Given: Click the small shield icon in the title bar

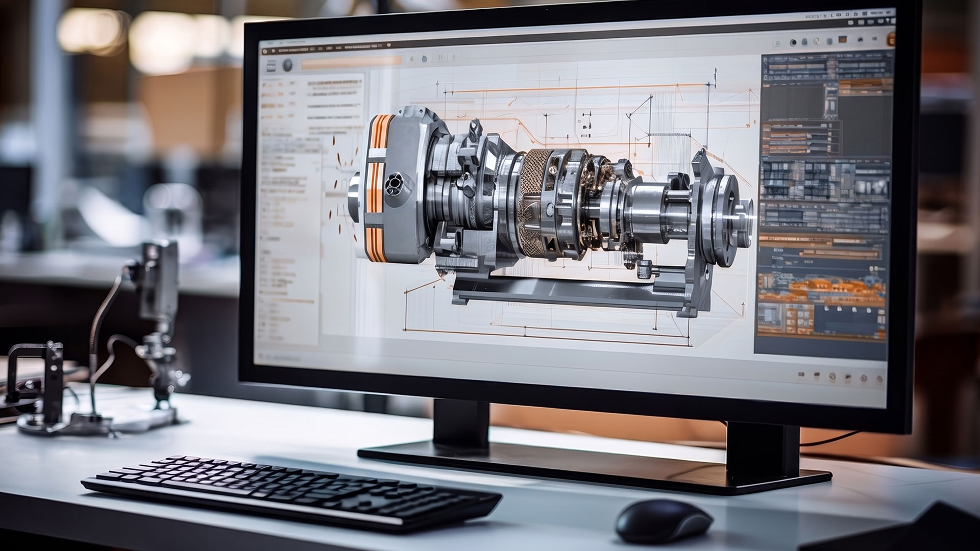Looking at the screenshot, I should [388, 45].
